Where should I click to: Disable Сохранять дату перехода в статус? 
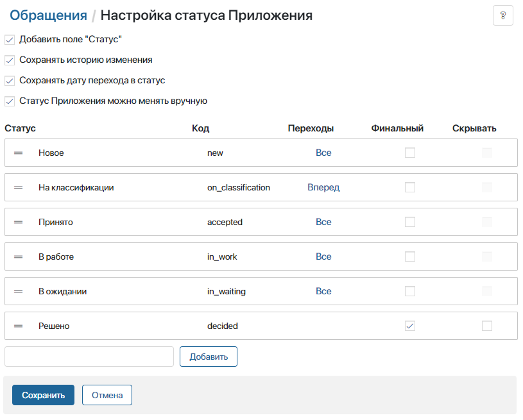click(10, 81)
